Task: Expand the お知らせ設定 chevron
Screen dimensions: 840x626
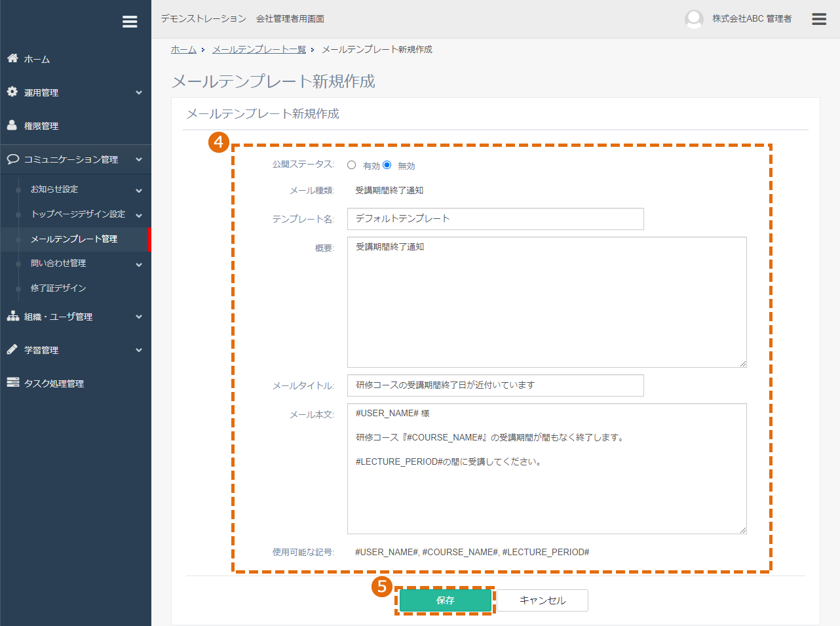Action: [x=139, y=191]
